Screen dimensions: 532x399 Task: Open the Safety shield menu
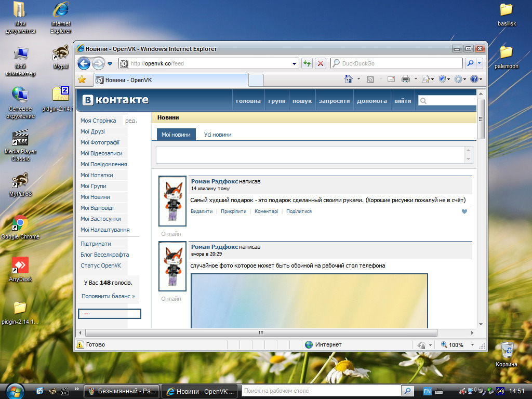(444, 79)
